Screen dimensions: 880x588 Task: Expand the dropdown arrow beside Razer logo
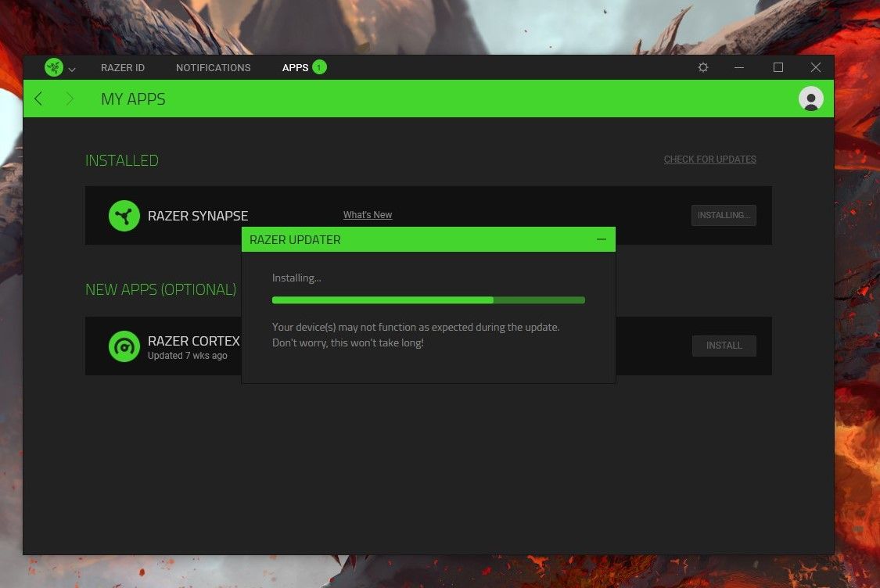[72, 70]
